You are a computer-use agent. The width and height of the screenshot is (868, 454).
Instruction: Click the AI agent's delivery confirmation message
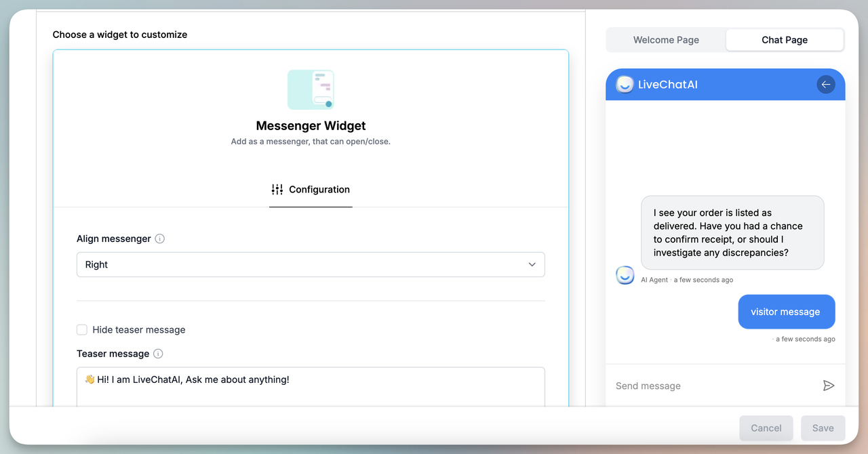(732, 232)
